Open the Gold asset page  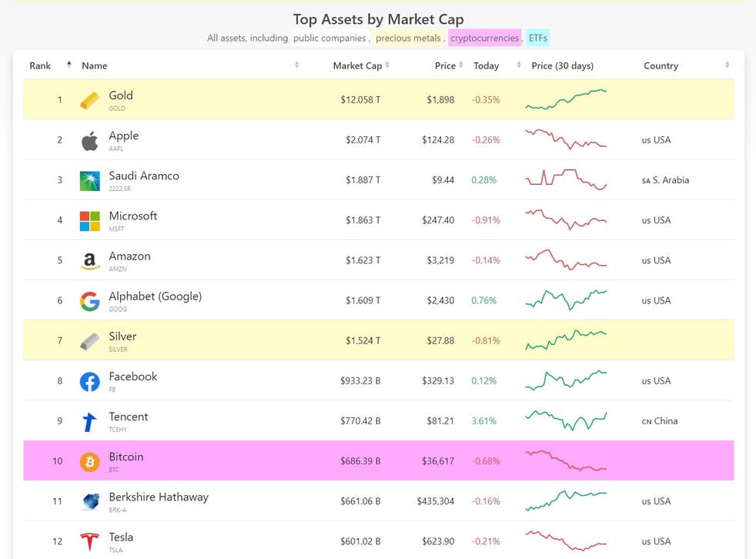click(121, 95)
